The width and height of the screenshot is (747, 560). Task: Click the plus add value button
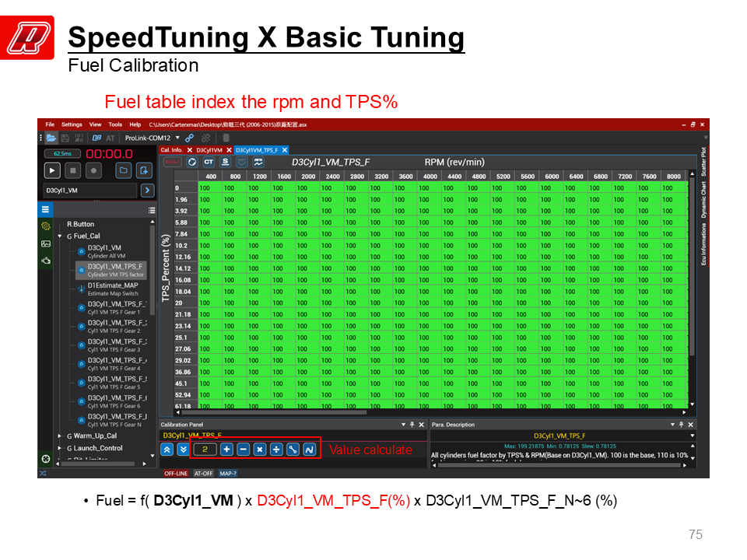[226, 450]
